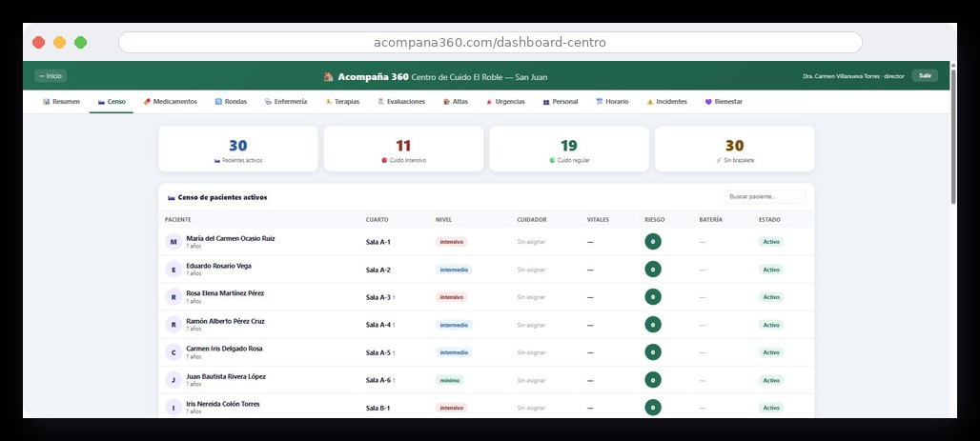Click Dra. Carmen Villanueva Torres user label

click(x=854, y=76)
